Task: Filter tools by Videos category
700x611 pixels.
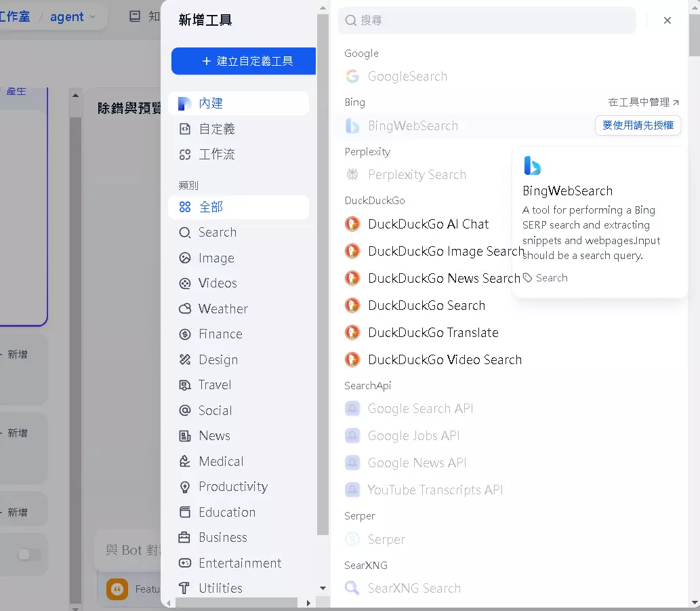Action: click(x=239, y=283)
